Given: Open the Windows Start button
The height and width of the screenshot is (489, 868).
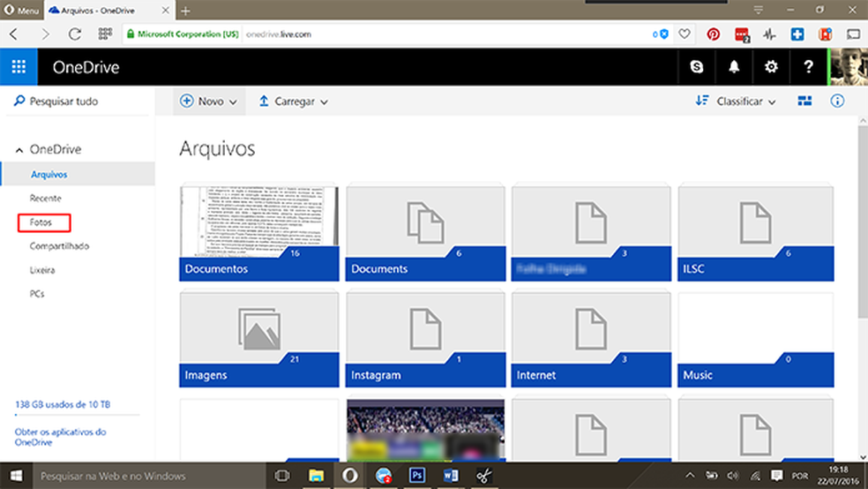Looking at the screenshot, I should point(16,476).
